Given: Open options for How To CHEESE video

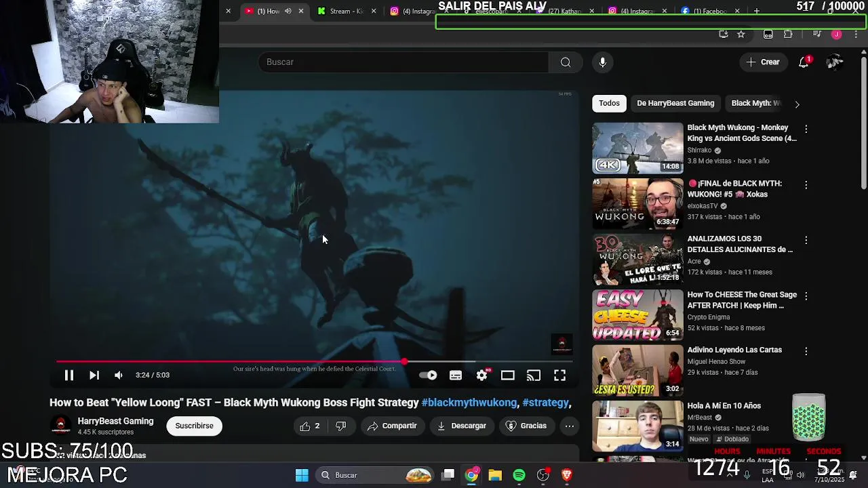Looking at the screenshot, I should 806,296.
